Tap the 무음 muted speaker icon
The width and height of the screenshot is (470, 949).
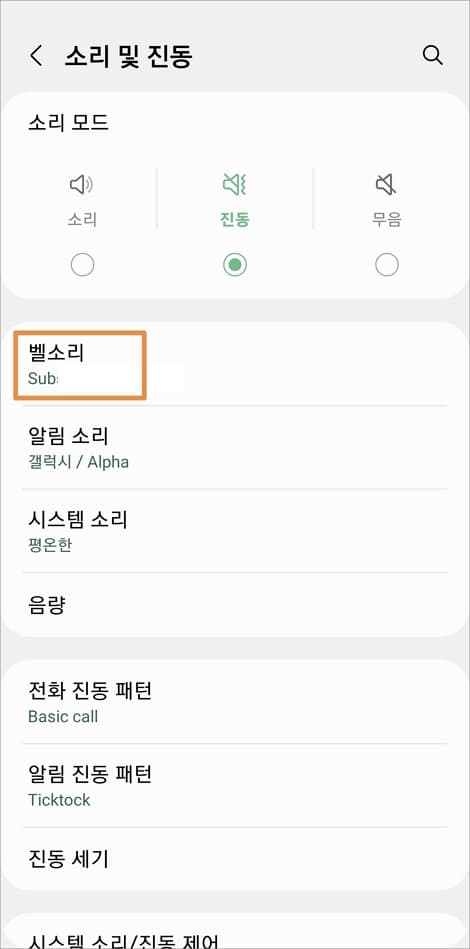coord(387,185)
